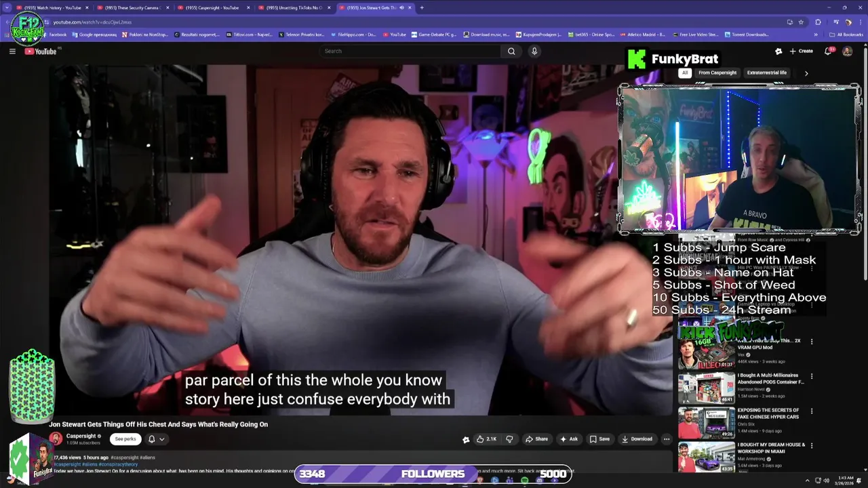The height and width of the screenshot is (488, 868).
Task: Open the taskbar volume speaker icon
Action: [x=827, y=481]
